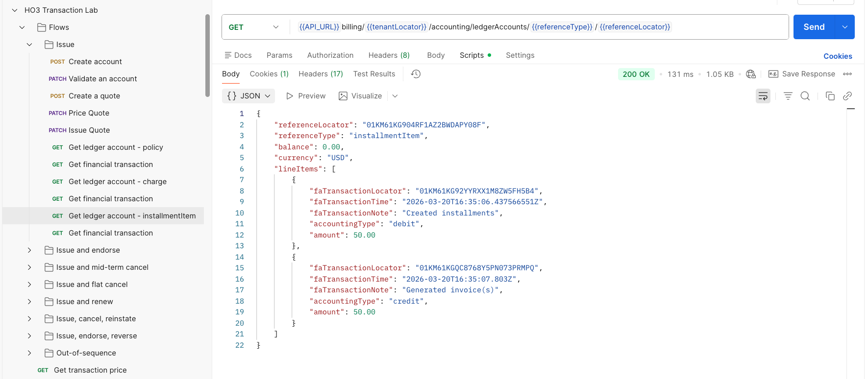The image size is (868, 379).
Task: Open response Cookies (1) tab
Action: tap(269, 74)
